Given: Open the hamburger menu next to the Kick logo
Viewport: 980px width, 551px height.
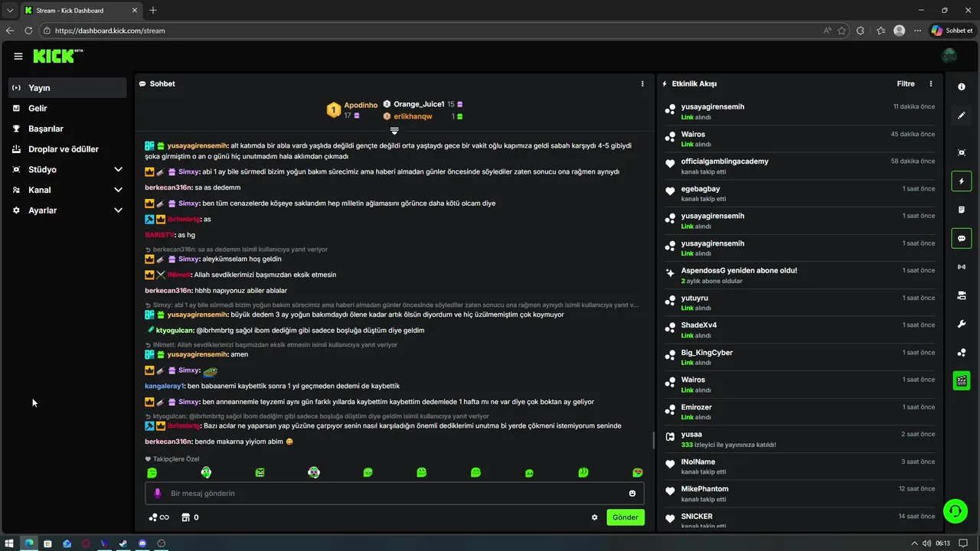Looking at the screenshot, I should coord(18,56).
